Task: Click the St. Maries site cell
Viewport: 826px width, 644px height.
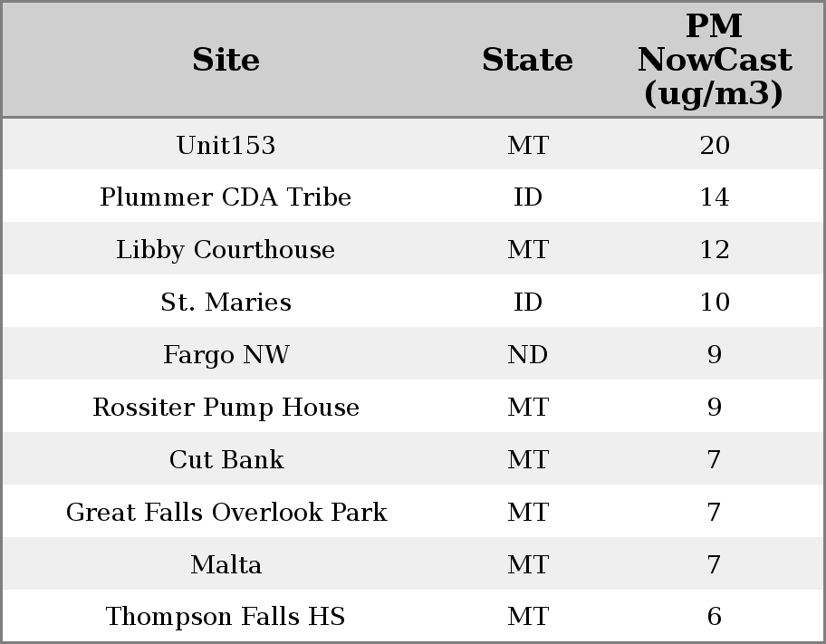Action: coord(226,303)
